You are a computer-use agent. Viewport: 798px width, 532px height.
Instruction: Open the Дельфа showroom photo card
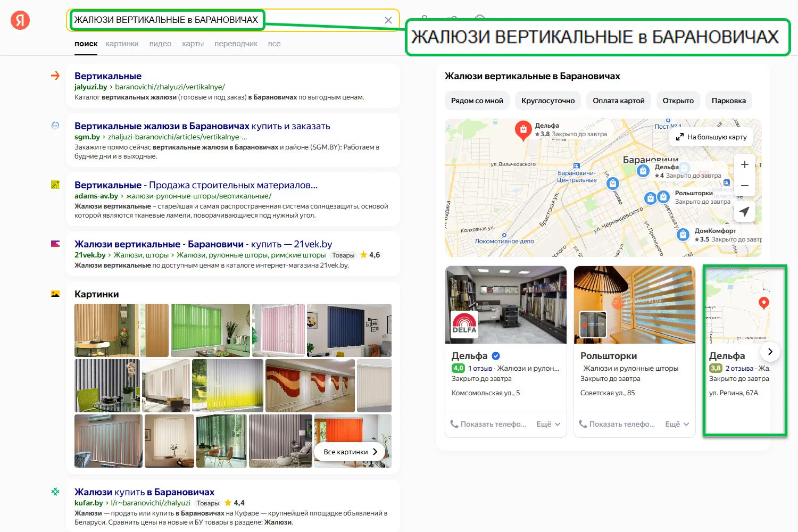(x=506, y=305)
